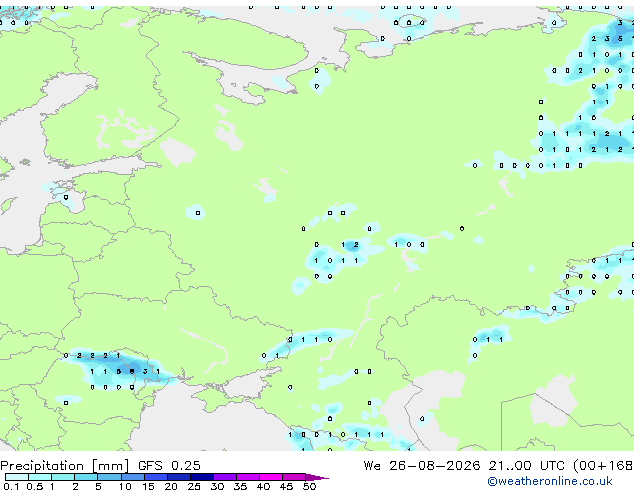
Task: Pick the legend swatch between 15 and 20
Action: (155, 477)
